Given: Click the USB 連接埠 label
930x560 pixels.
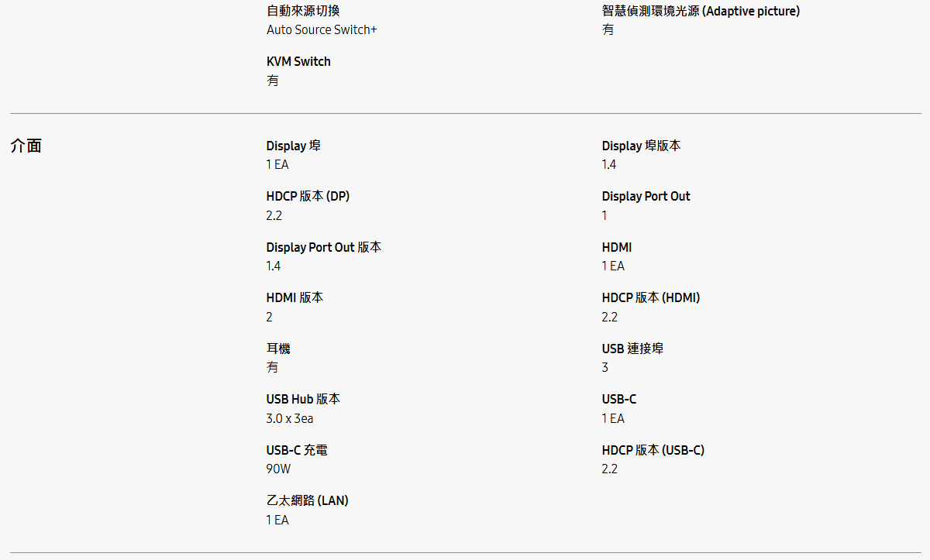Looking at the screenshot, I should 633,349.
